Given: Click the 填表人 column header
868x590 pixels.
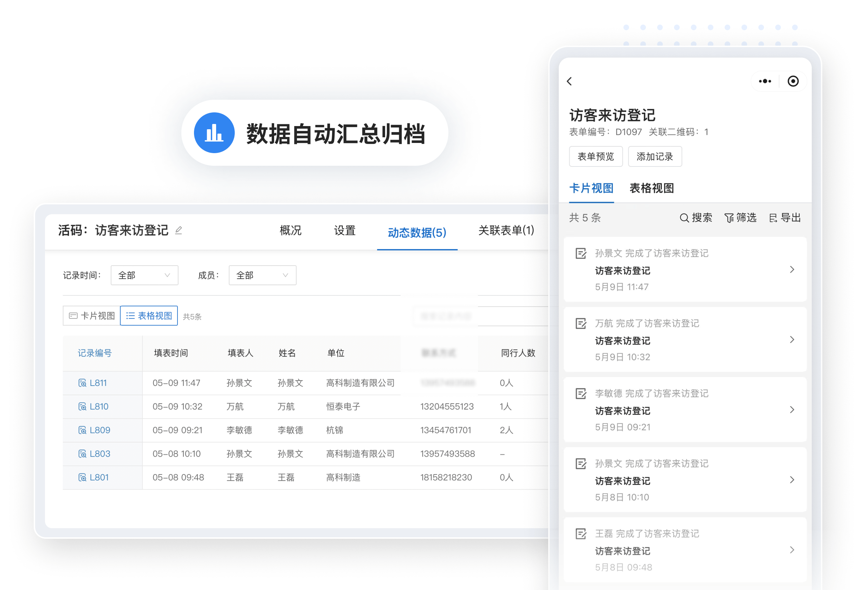Looking at the screenshot, I should (240, 353).
